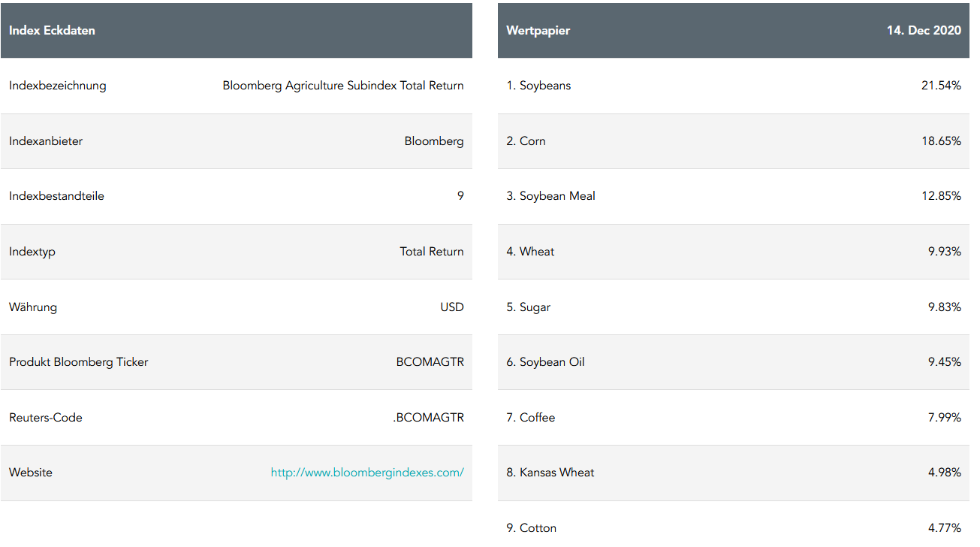Image resolution: width=980 pixels, height=547 pixels.
Task: Click the Cotton security name
Action: point(531,528)
